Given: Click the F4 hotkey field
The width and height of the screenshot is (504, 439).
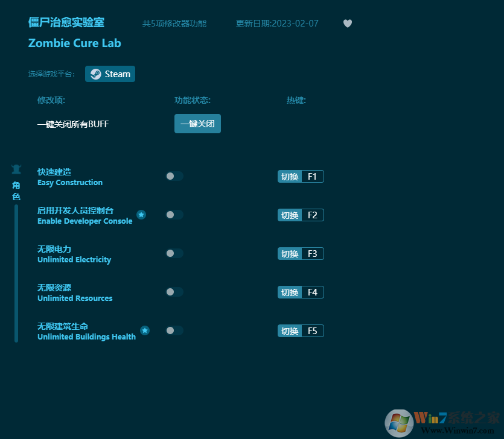Looking at the screenshot, I should tap(313, 292).
